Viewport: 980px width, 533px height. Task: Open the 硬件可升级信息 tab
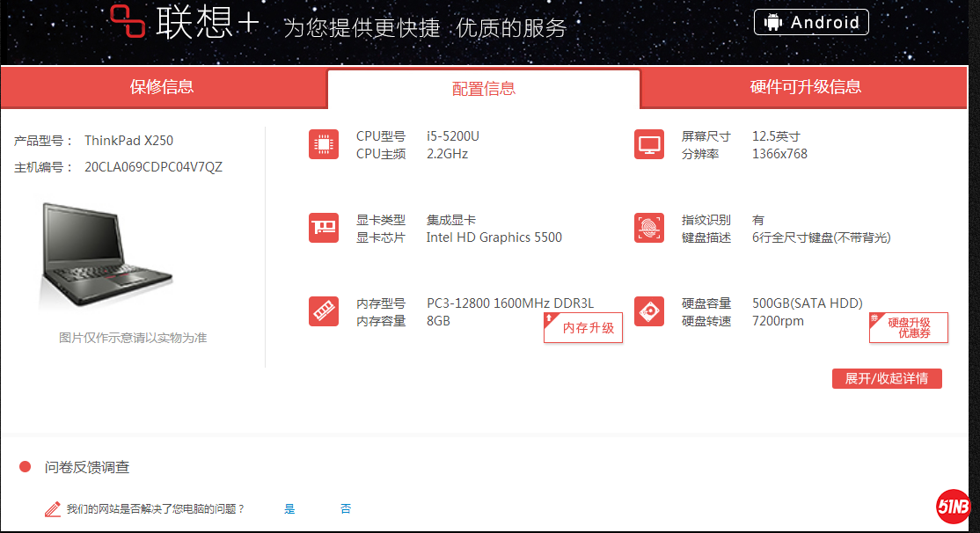[x=805, y=87]
